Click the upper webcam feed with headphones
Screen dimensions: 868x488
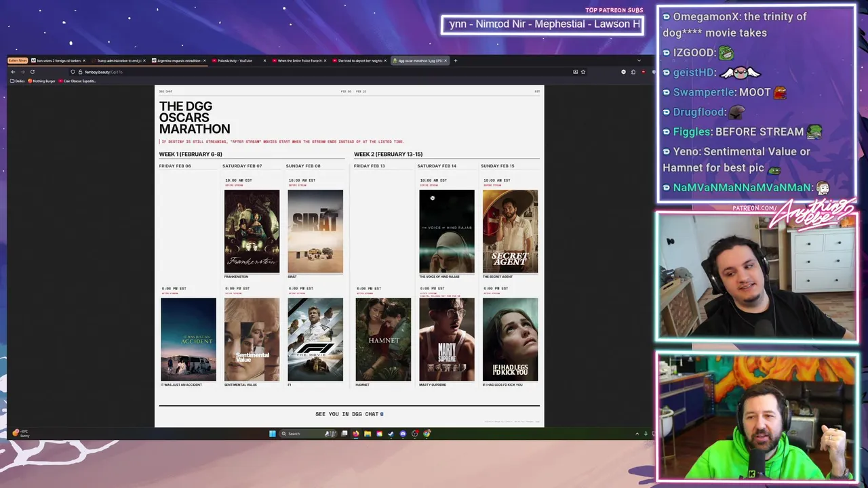pyautogui.click(x=757, y=277)
